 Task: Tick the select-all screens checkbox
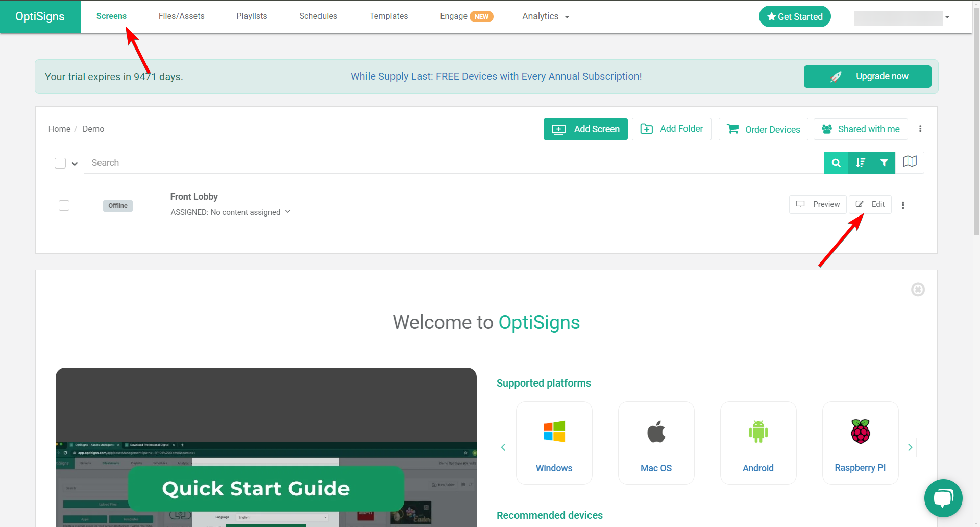pyautogui.click(x=60, y=163)
